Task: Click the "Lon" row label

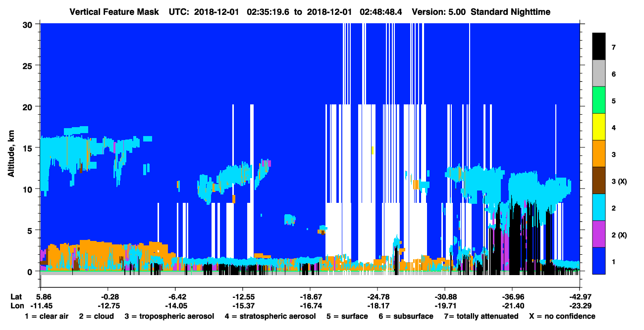Action: pos(17,306)
